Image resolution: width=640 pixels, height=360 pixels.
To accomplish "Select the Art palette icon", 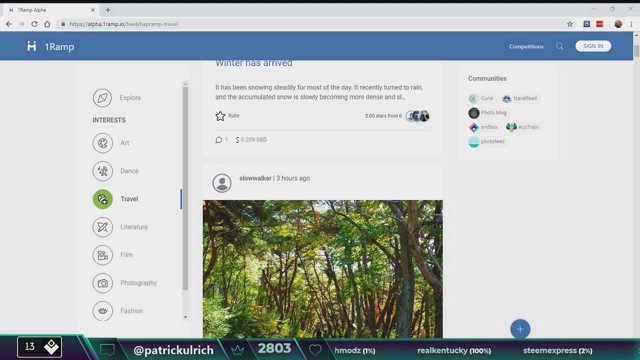I will (x=102, y=143).
